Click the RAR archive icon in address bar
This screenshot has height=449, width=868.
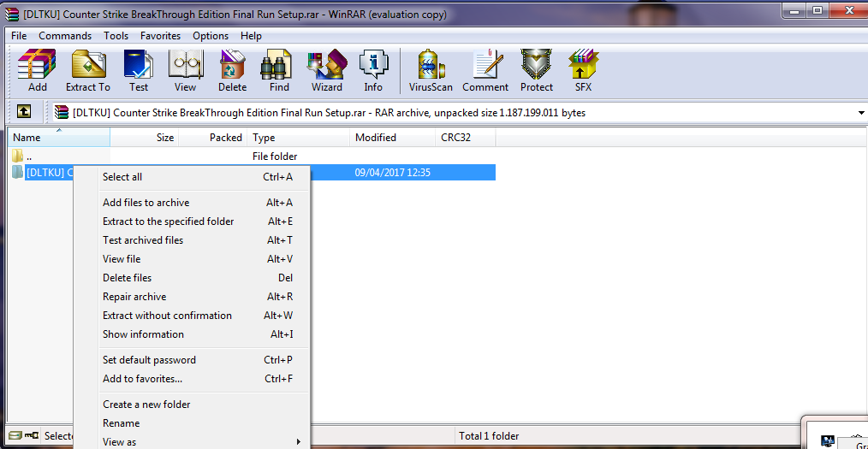pyautogui.click(x=62, y=112)
